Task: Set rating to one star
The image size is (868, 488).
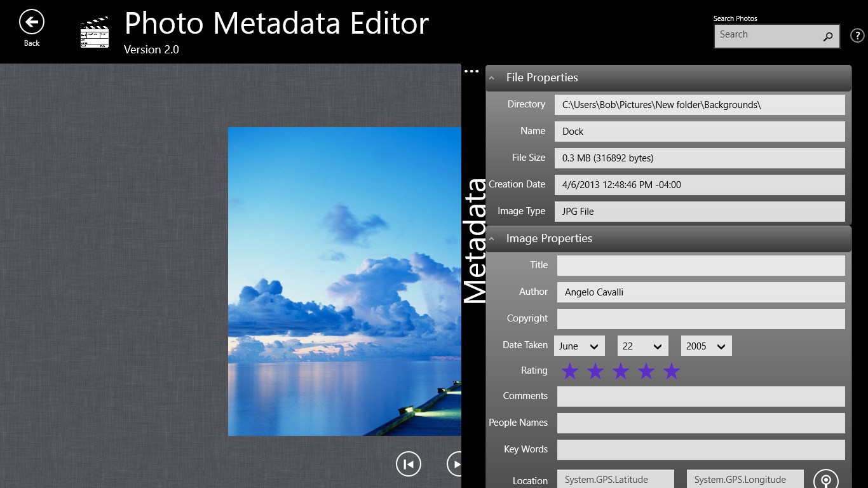Action: [570, 371]
